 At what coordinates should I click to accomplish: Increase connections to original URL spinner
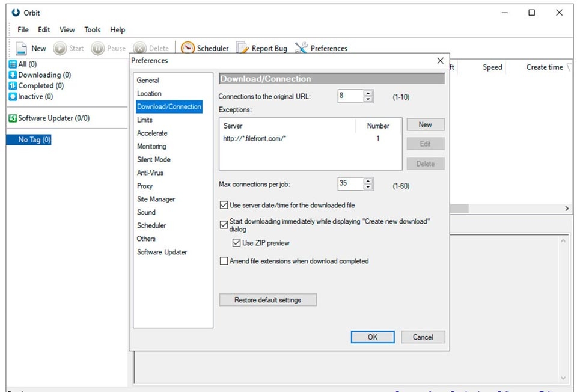368,93
